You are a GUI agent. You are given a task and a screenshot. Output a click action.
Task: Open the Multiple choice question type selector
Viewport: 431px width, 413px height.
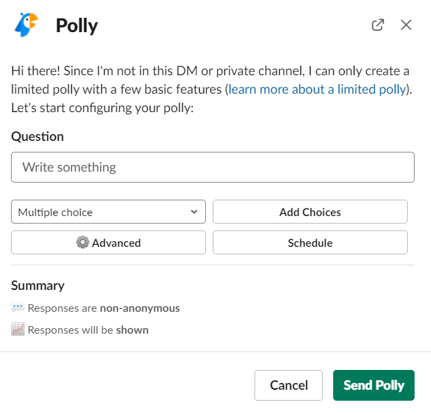pos(108,212)
